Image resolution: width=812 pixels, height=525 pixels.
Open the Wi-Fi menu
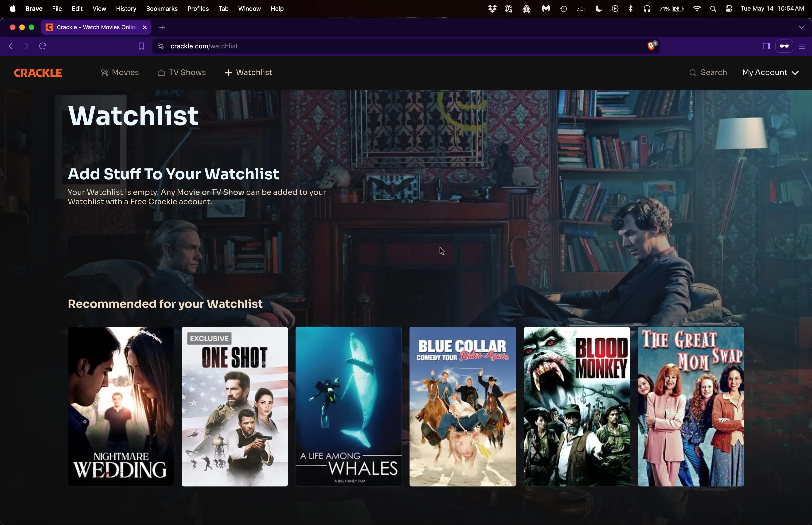click(x=697, y=8)
